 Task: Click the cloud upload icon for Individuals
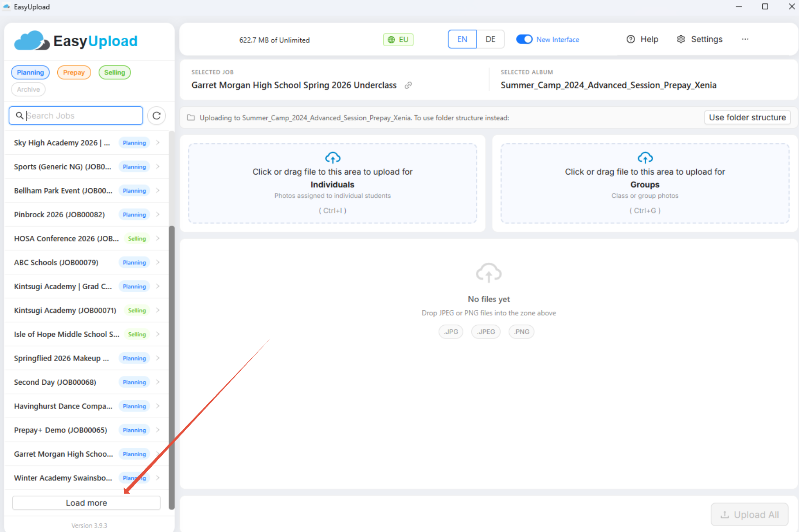(332, 157)
